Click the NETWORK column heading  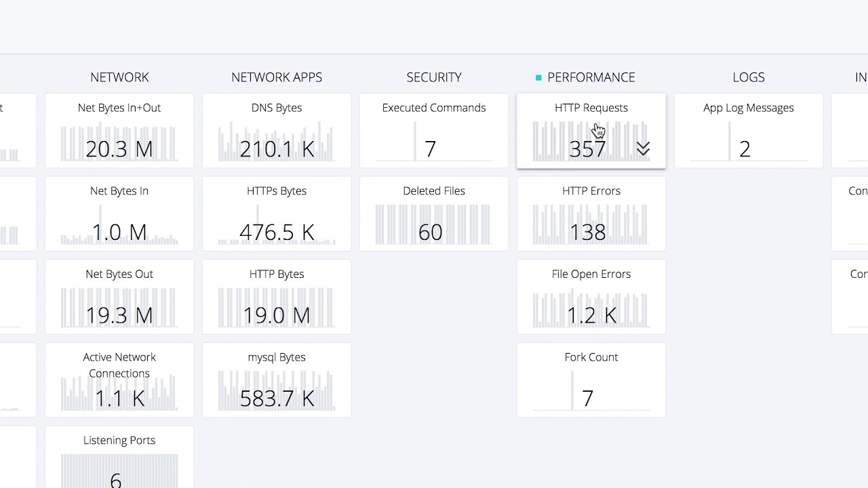[x=119, y=77]
